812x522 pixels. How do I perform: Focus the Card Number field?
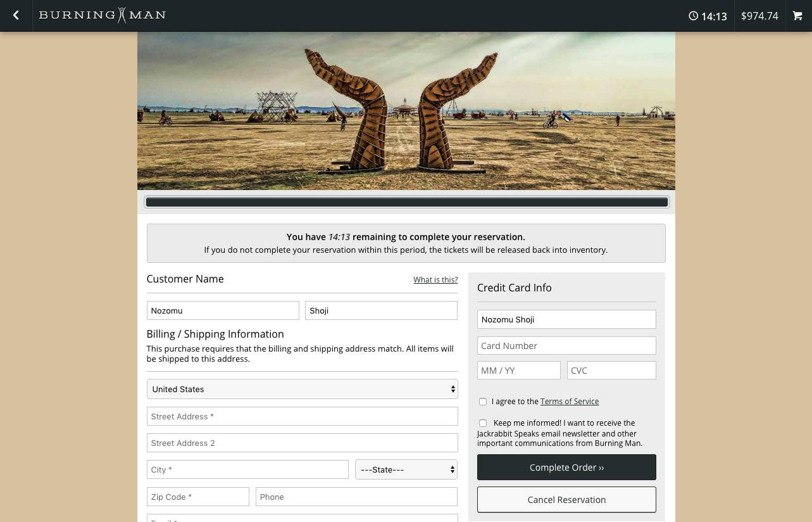(566, 346)
